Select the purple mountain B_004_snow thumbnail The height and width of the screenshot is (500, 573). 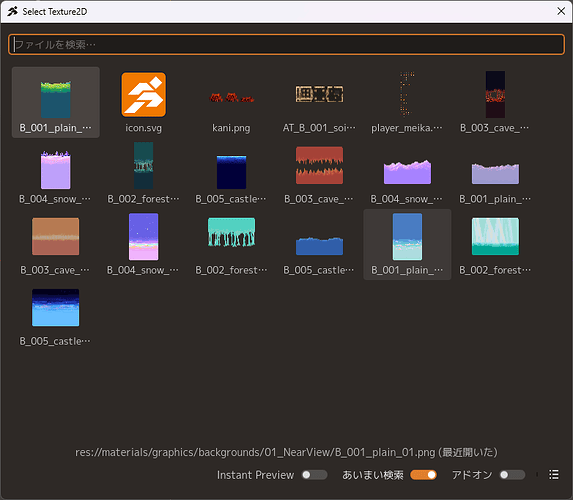[407, 173]
